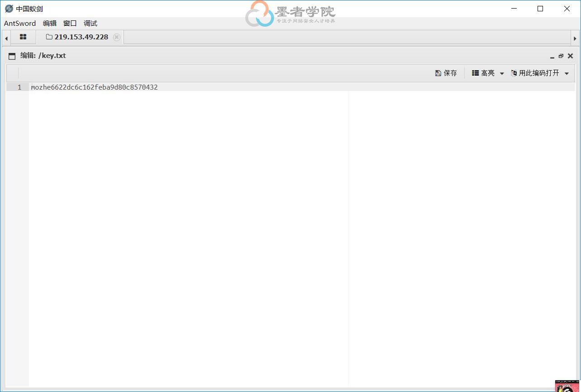Close the 219.153.49.228 tab
581x392 pixels.
[x=117, y=37]
